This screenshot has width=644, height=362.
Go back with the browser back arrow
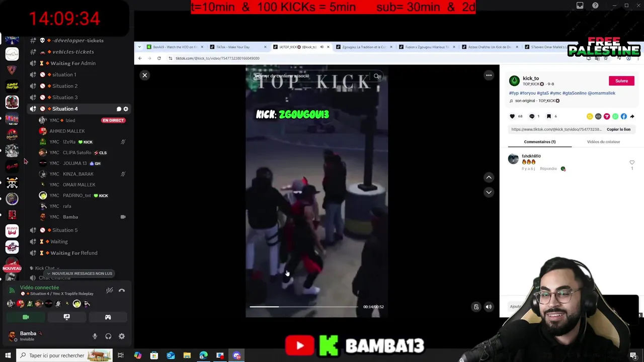click(140, 58)
